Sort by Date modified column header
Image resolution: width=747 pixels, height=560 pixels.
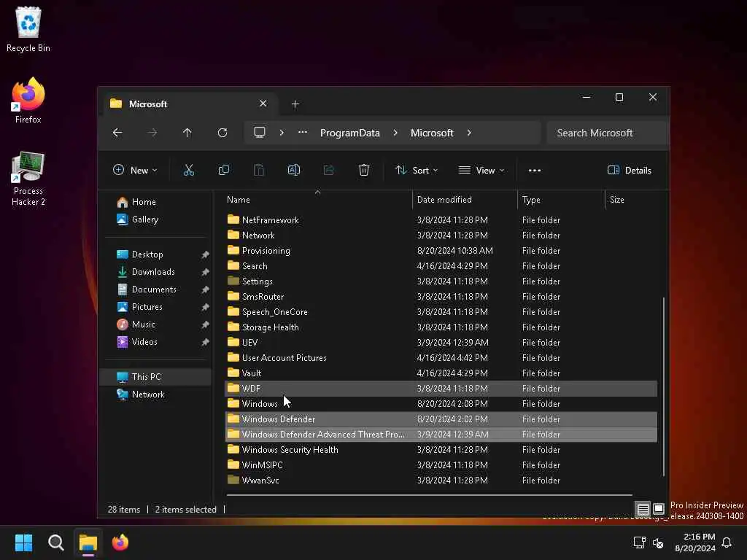pos(465,200)
